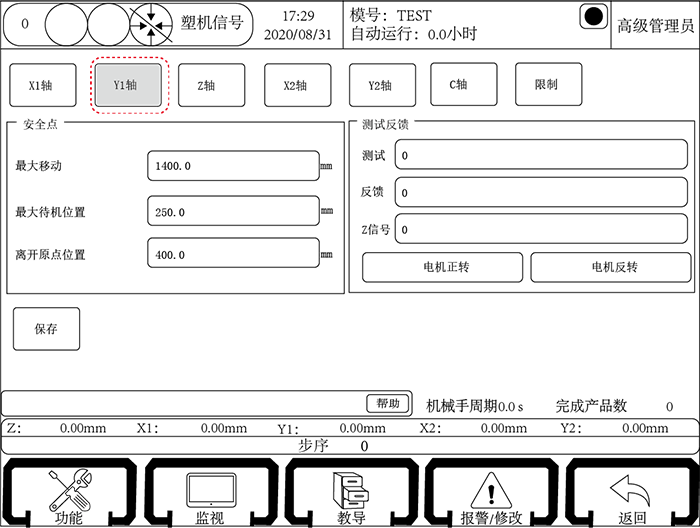Open the 限制 limits tab
The image size is (700, 528).
pyautogui.click(x=548, y=84)
